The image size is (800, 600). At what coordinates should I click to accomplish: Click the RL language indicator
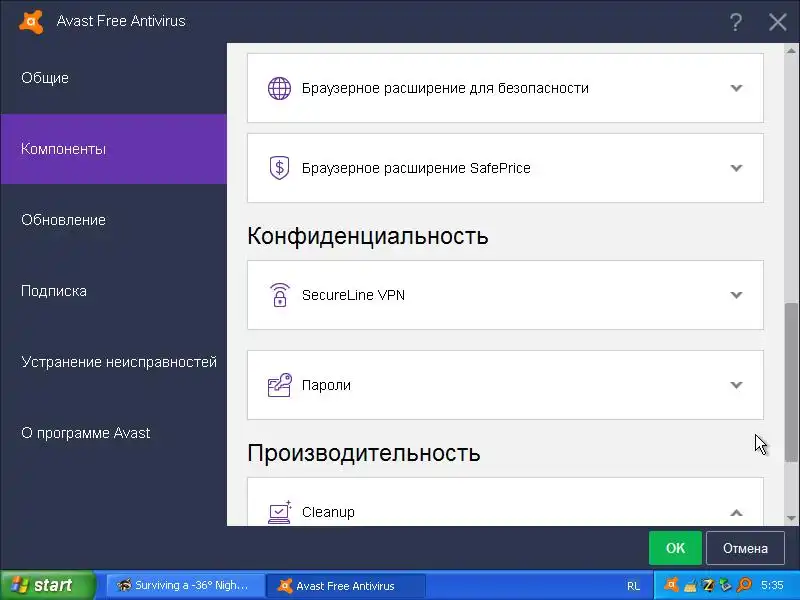tap(633, 586)
